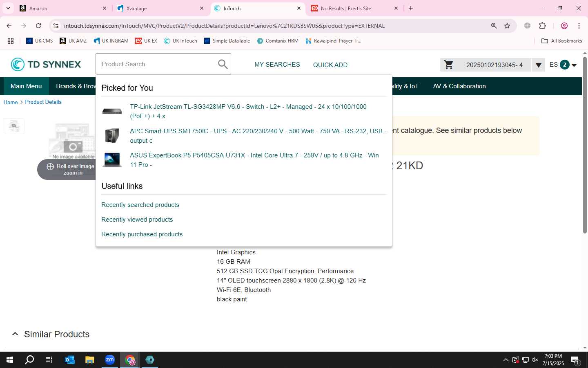Click the ASUS laptop thumbnail image

point(112,159)
